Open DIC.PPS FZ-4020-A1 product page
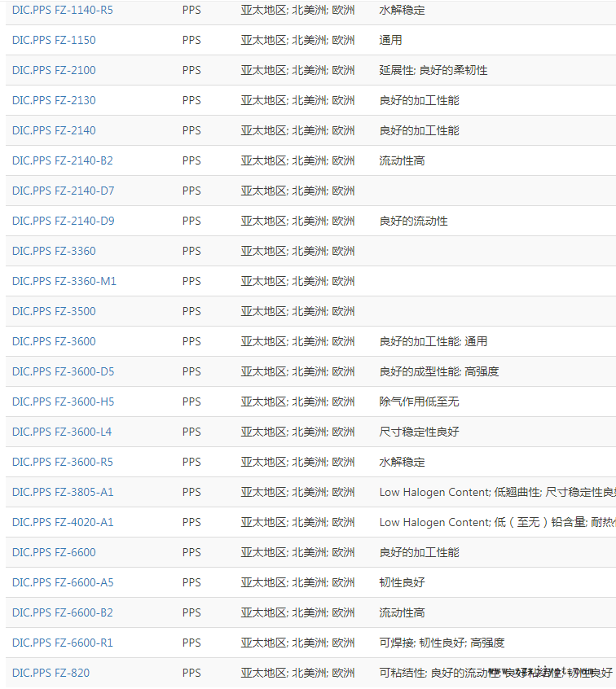This screenshot has height=689, width=616. point(63,523)
